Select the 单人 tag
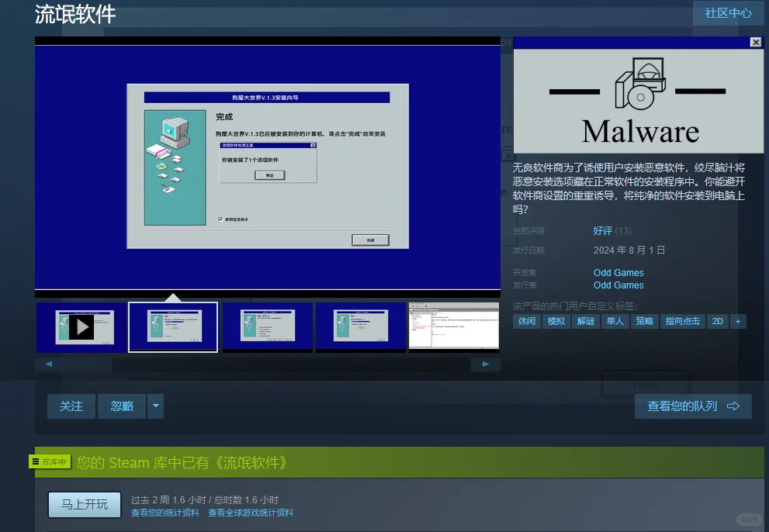 tap(615, 321)
